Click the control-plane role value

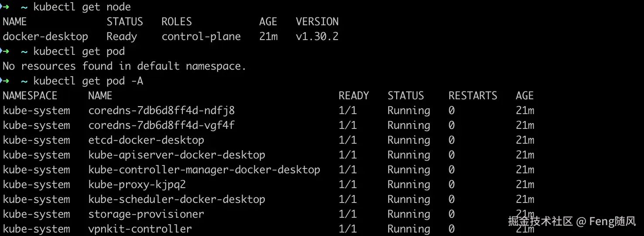[201, 37]
